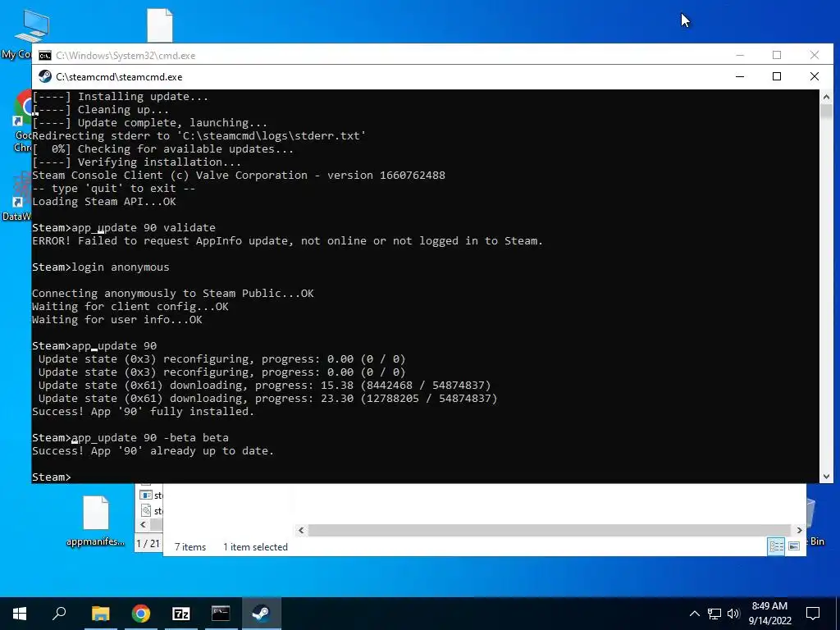The width and height of the screenshot is (840, 630).
Task: Show hidden system tray icons
Action: coord(694,614)
